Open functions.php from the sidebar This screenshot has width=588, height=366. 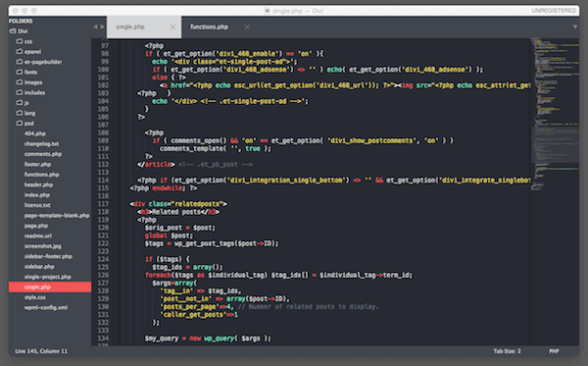tap(41, 175)
